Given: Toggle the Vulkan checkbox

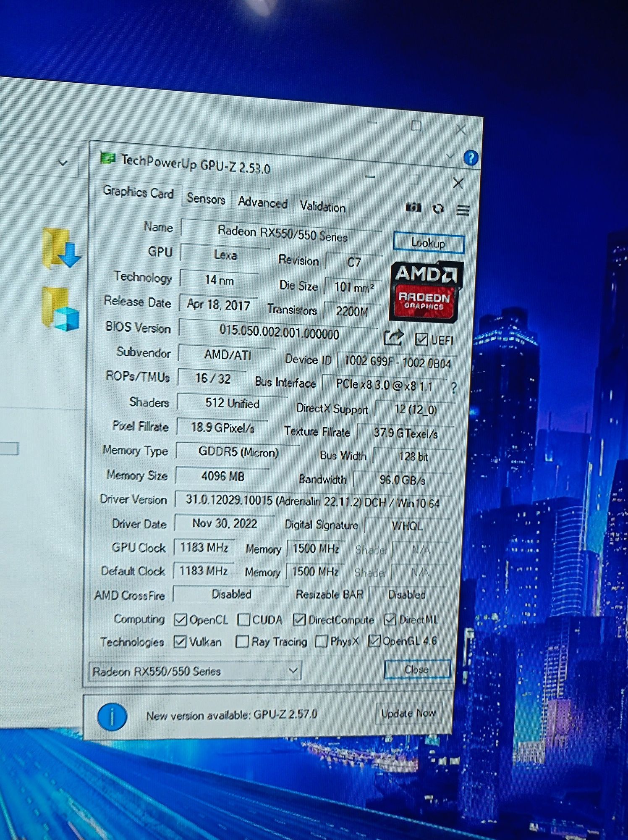Looking at the screenshot, I should tap(180, 641).
